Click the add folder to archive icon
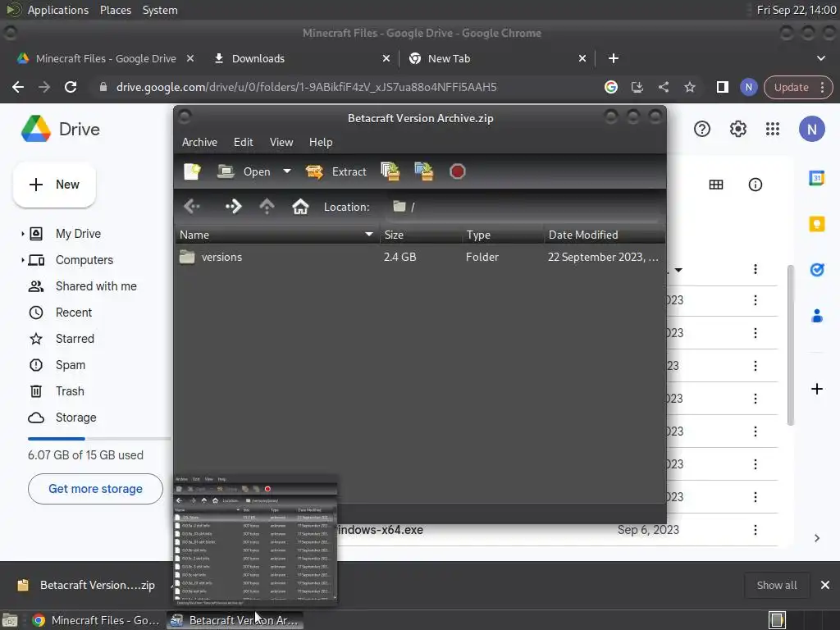This screenshot has width=840, height=630. [424, 171]
